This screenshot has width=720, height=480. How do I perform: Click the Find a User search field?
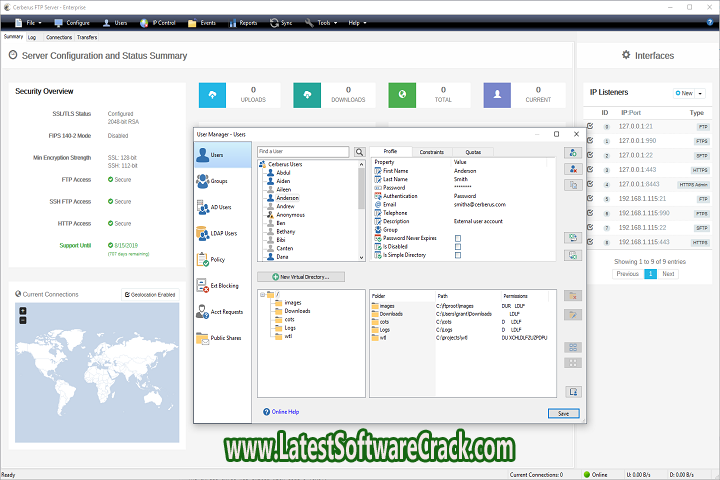[304, 152]
